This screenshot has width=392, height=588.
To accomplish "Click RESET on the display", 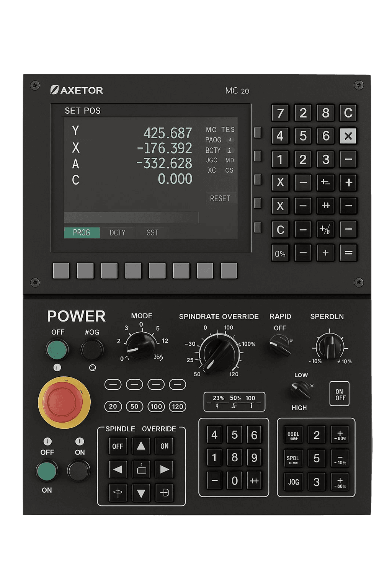I will pos(220,198).
